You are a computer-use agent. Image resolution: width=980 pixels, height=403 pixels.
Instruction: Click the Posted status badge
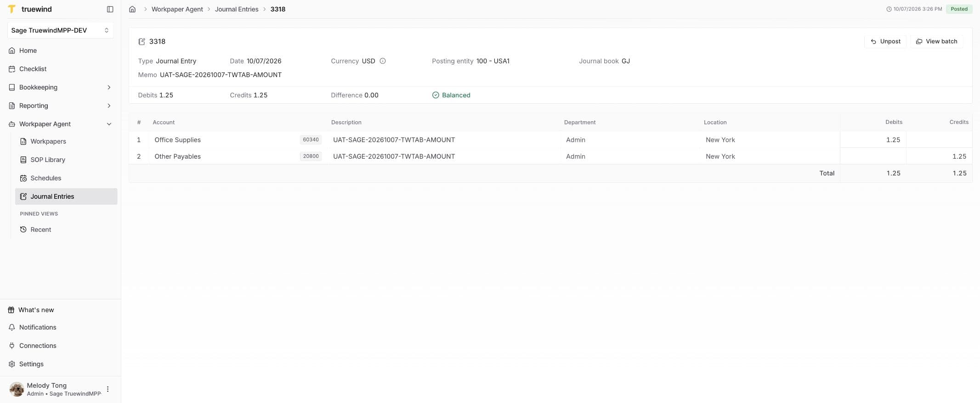(x=959, y=9)
